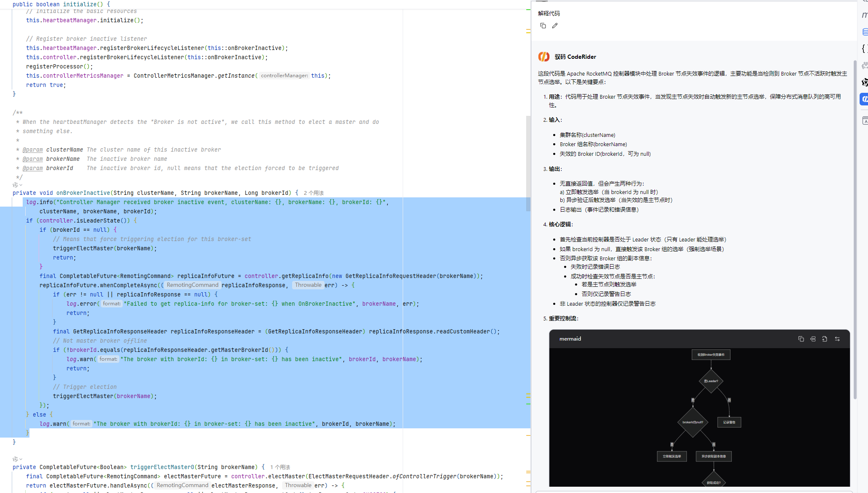Click the '日志输出（事件记录和错误信息）' bullet

coord(599,210)
